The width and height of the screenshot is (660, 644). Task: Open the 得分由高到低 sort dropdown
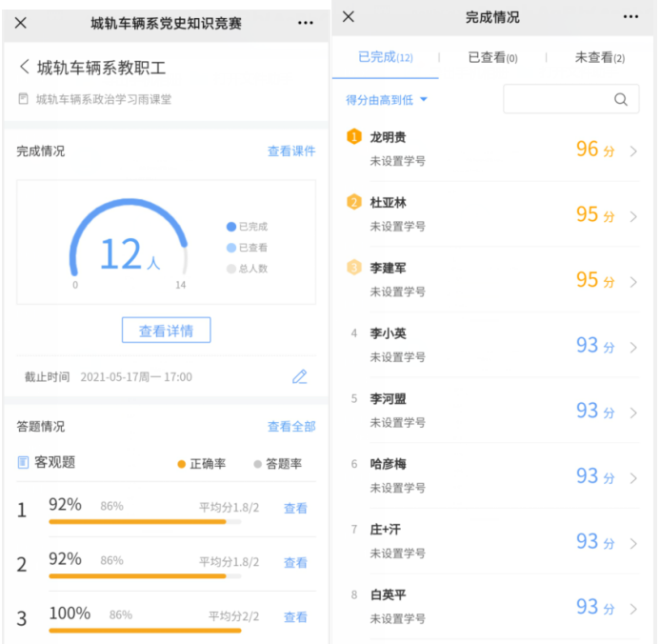387,99
